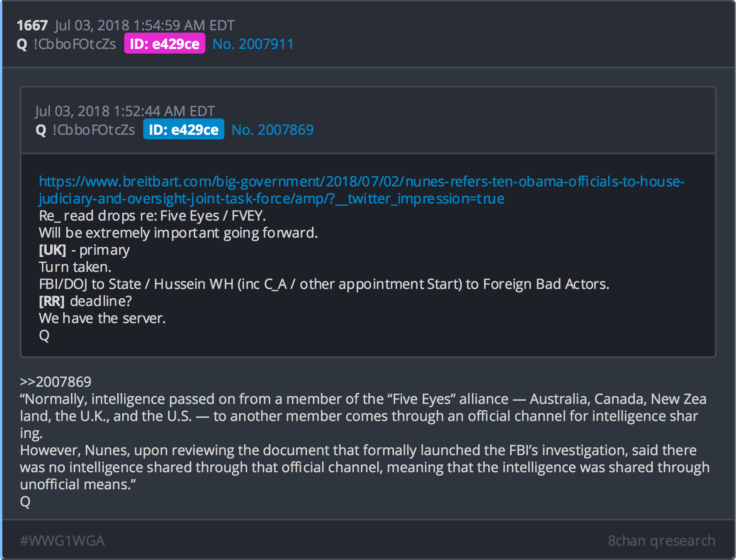736x560 pixels.
Task: Click the bold [RR] marker
Action: 52,301
